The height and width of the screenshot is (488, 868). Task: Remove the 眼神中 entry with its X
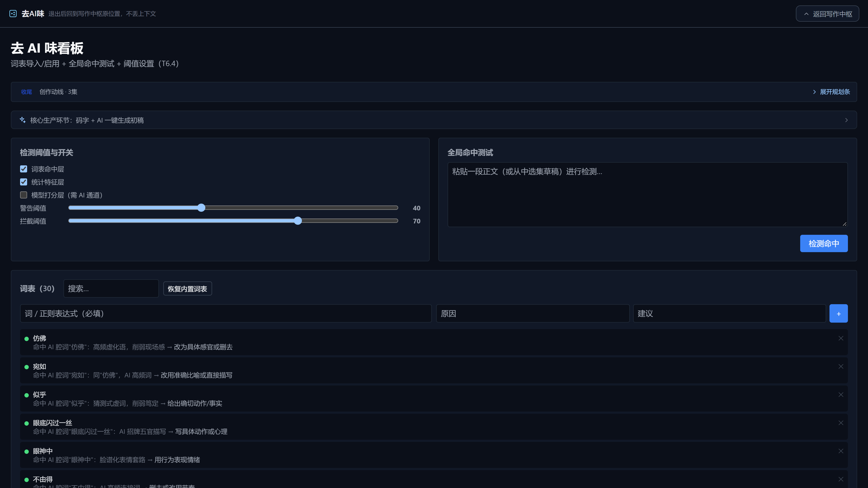click(841, 451)
